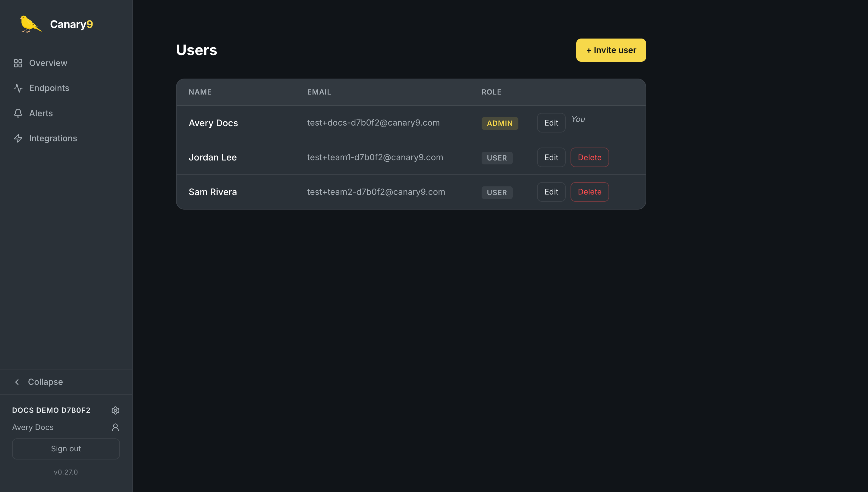Click the Users page heading
Viewport: 868px width, 492px height.
pyautogui.click(x=197, y=50)
